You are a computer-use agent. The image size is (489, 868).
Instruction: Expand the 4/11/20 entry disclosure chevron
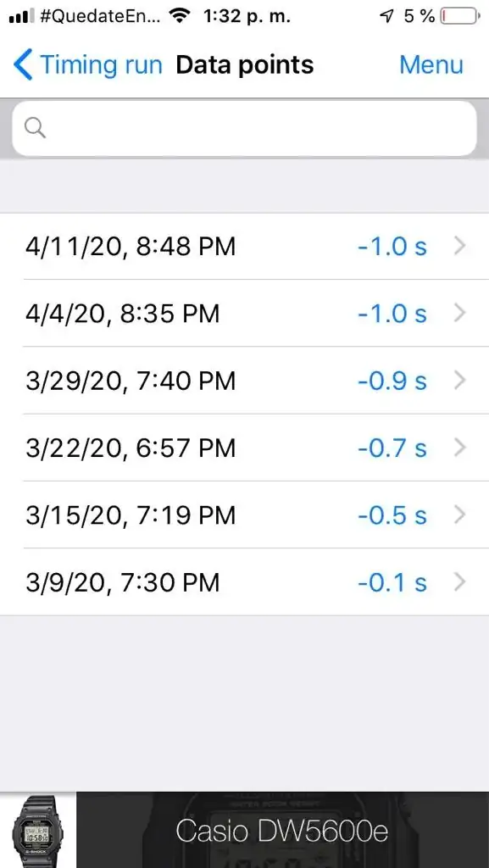click(459, 247)
